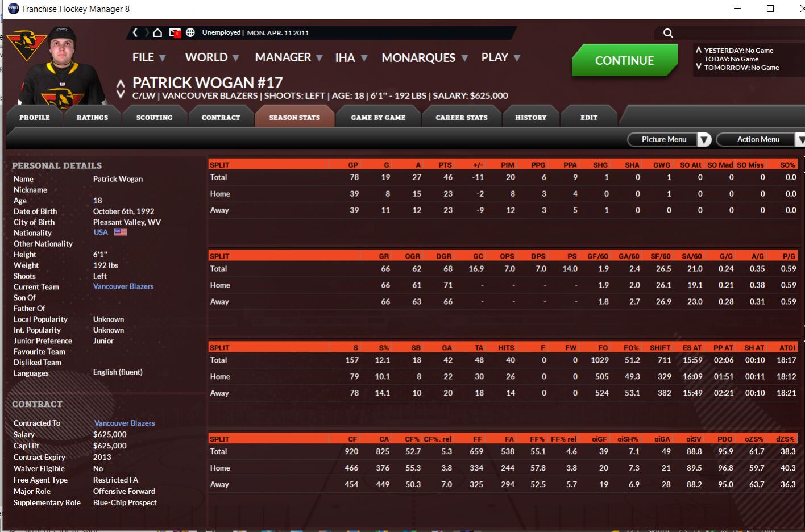Sort third table by S% column
The width and height of the screenshot is (805, 532).
[384, 348]
